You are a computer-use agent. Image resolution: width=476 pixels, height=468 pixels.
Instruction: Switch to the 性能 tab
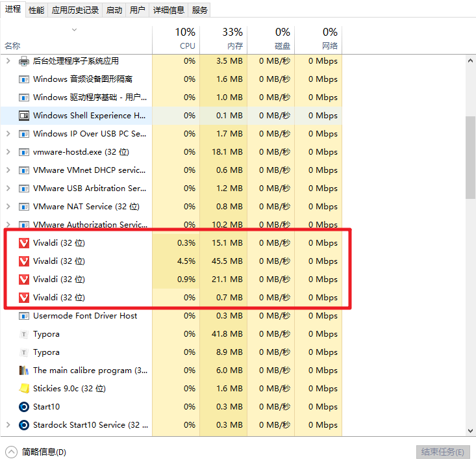click(37, 10)
